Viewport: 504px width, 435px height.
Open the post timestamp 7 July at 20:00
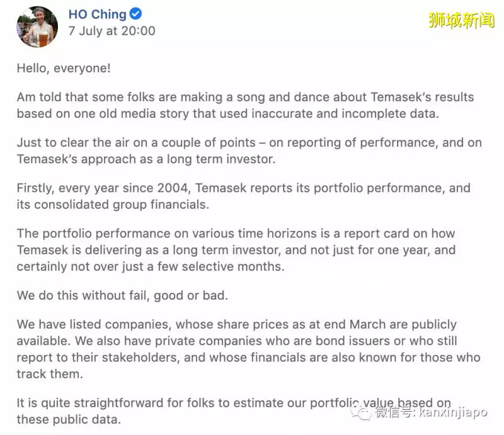coord(112,31)
